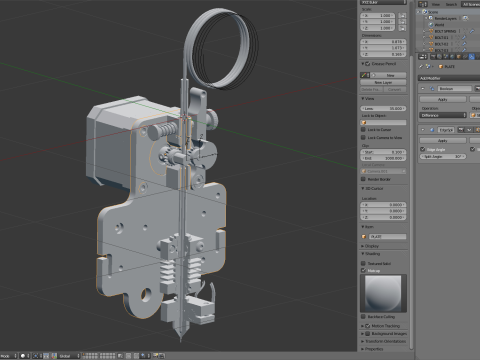
Task: Enable Backface Culling checkbox
Action: point(363,317)
